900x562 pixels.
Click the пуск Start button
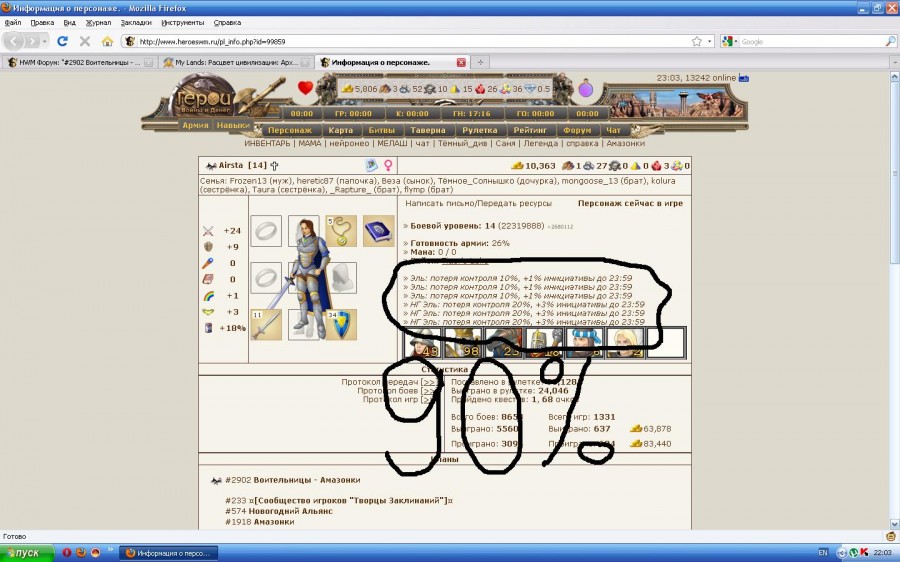tap(26, 553)
